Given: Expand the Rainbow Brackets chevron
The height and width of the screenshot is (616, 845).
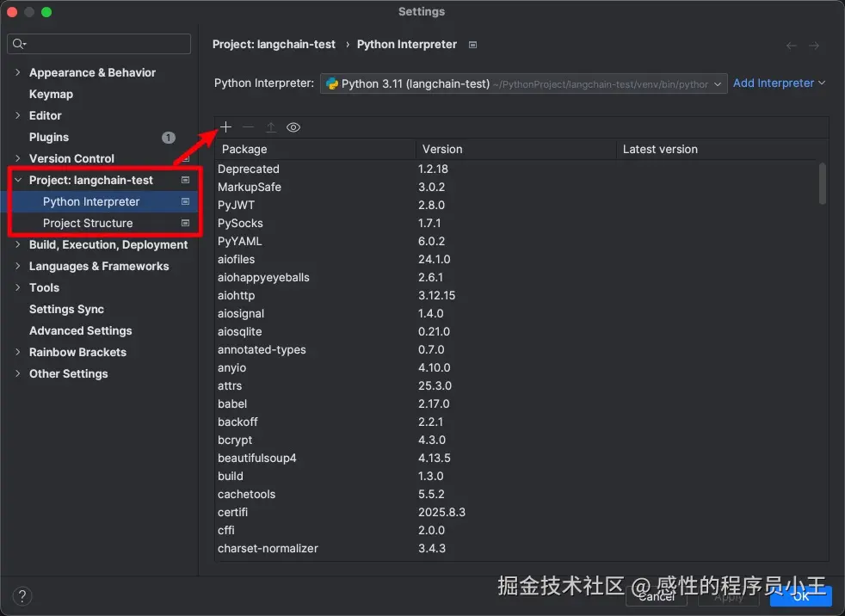Looking at the screenshot, I should [18, 353].
